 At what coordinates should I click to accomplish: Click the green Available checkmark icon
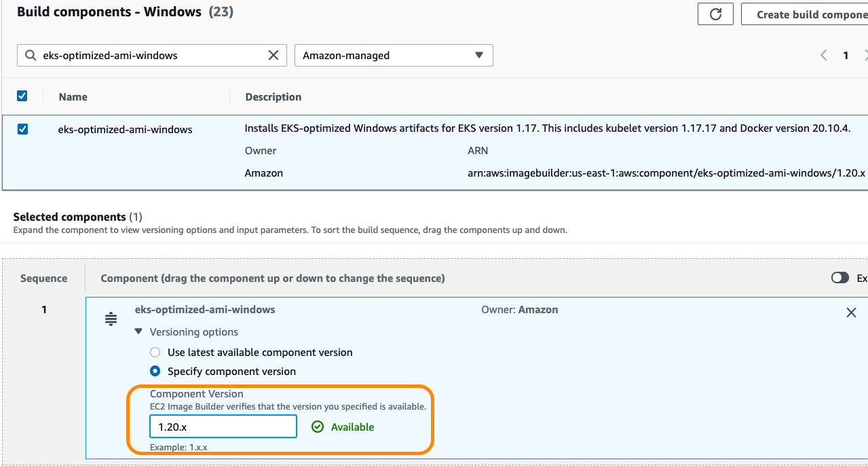317,427
